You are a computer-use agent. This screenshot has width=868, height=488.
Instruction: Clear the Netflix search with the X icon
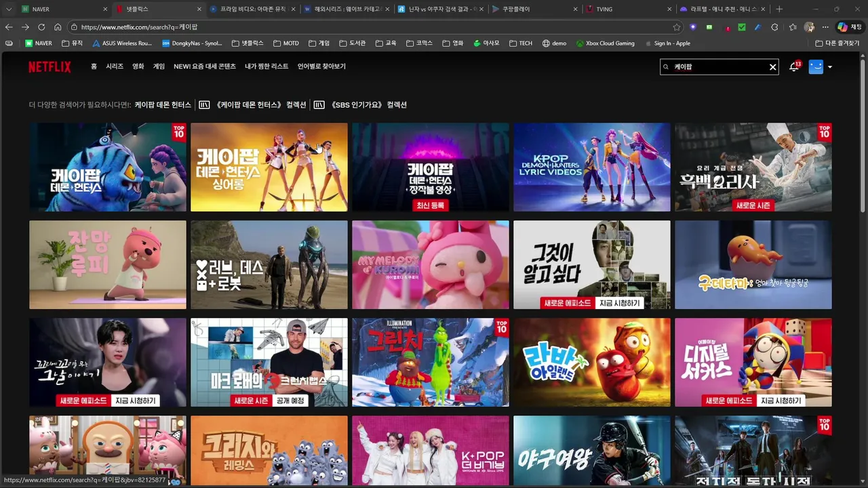pyautogui.click(x=772, y=67)
